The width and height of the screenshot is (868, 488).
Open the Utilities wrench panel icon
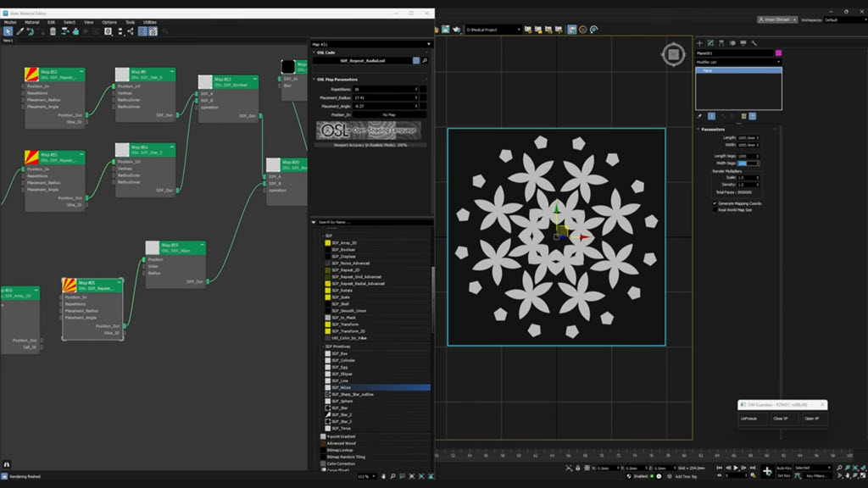pos(754,43)
